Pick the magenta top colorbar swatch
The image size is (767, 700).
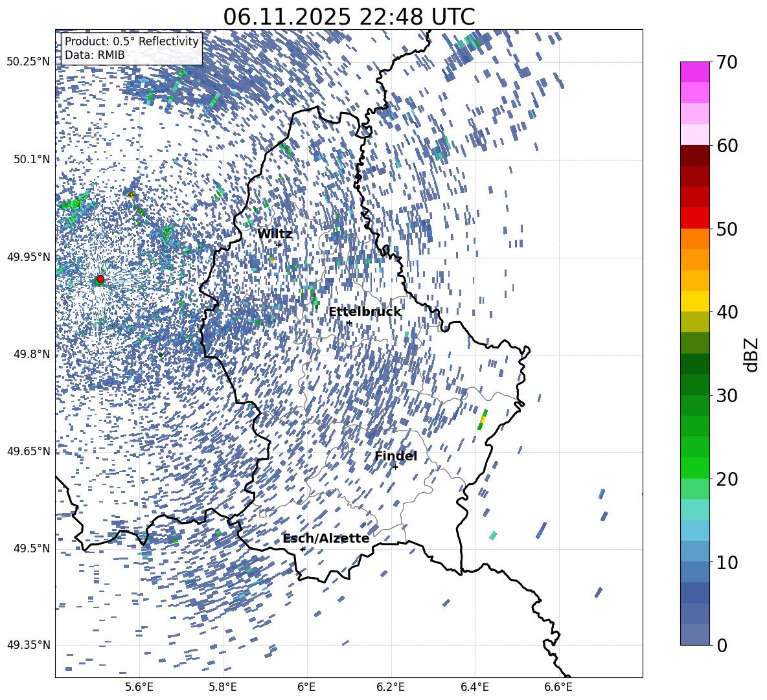(x=694, y=72)
